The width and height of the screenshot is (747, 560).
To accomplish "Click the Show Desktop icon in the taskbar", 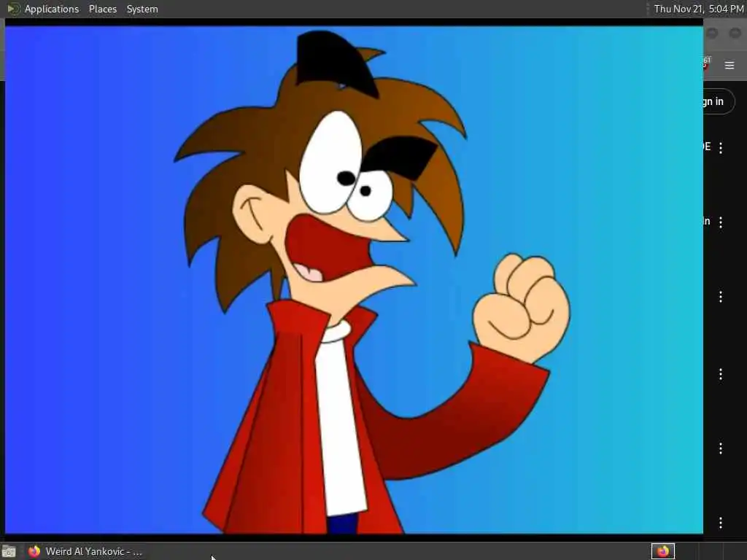I will [9, 551].
